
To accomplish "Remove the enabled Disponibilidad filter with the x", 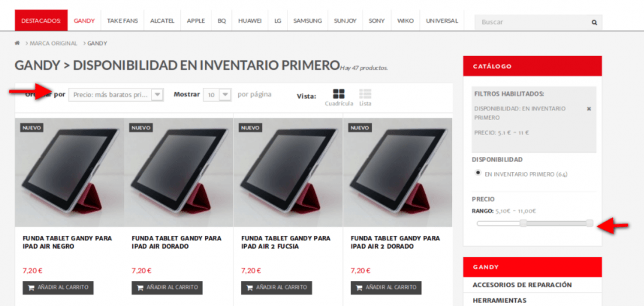I will click(x=588, y=109).
